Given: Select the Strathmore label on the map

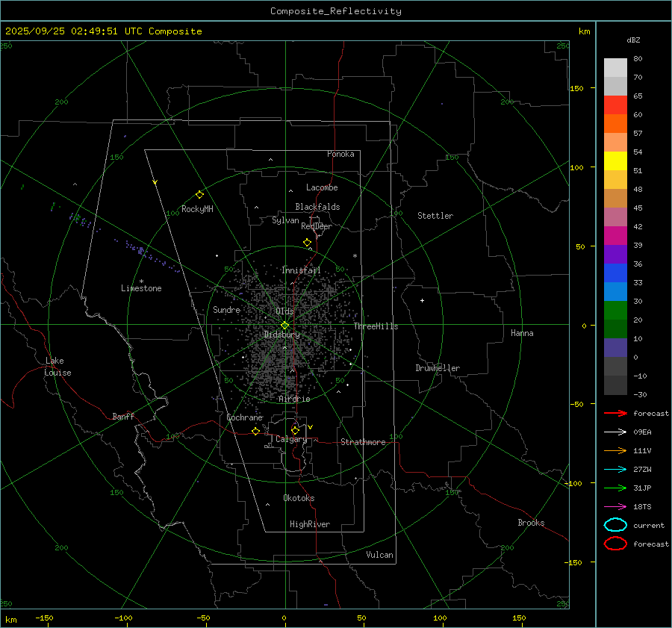Looking at the screenshot, I should [x=363, y=442].
